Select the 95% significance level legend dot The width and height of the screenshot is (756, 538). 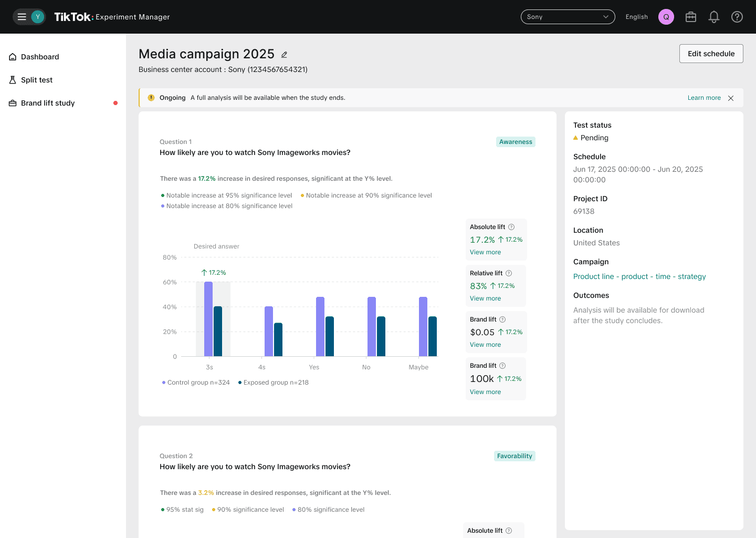[163, 195]
